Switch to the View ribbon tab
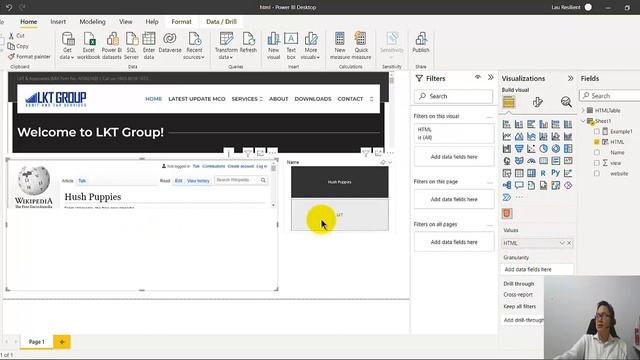 coord(126,22)
